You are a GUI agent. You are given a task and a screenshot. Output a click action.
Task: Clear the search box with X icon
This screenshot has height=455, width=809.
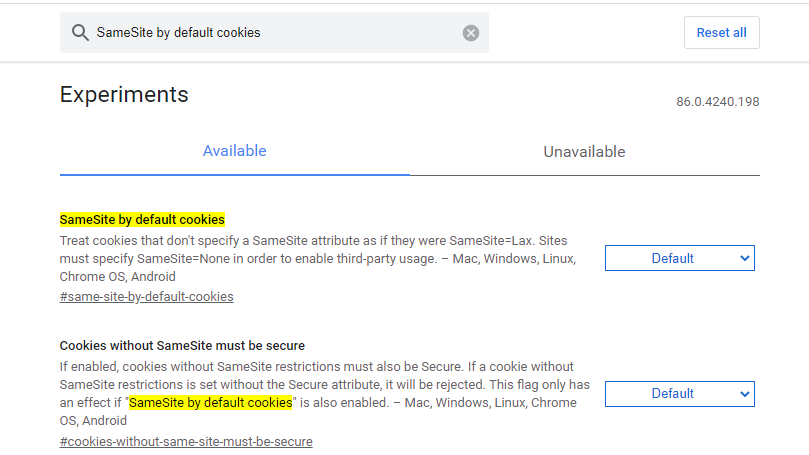[x=471, y=33]
